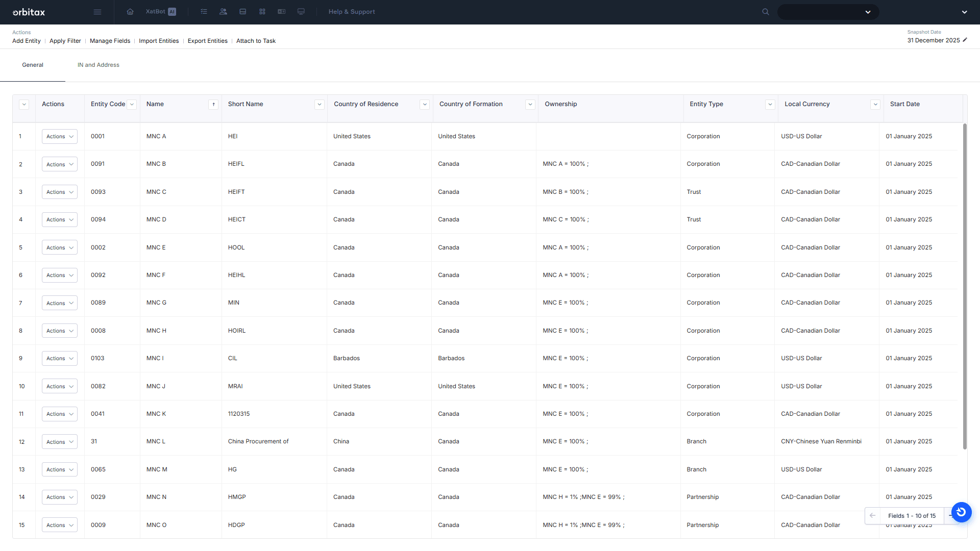Click the blue circular refresh floating button
Image resolution: width=980 pixels, height=551 pixels.
[961, 512]
